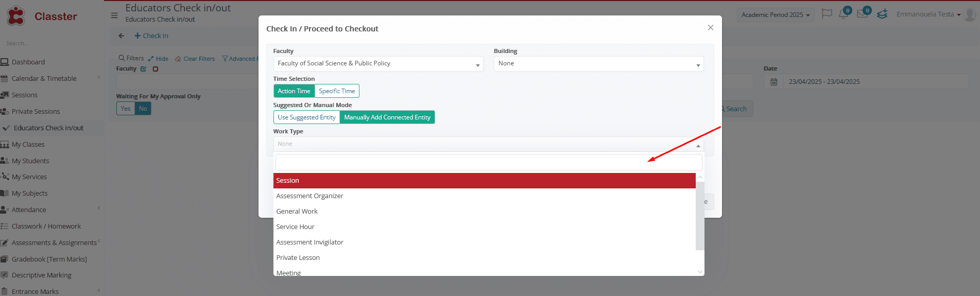Click the Private Sessions icon in sidebar
This screenshot has height=296, width=980.
click(5, 112)
